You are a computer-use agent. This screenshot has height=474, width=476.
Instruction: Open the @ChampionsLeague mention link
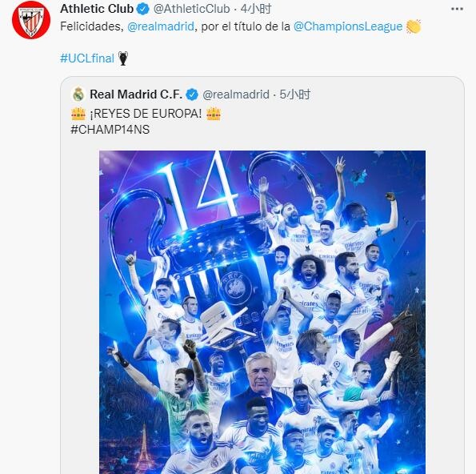(x=348, y=26)
